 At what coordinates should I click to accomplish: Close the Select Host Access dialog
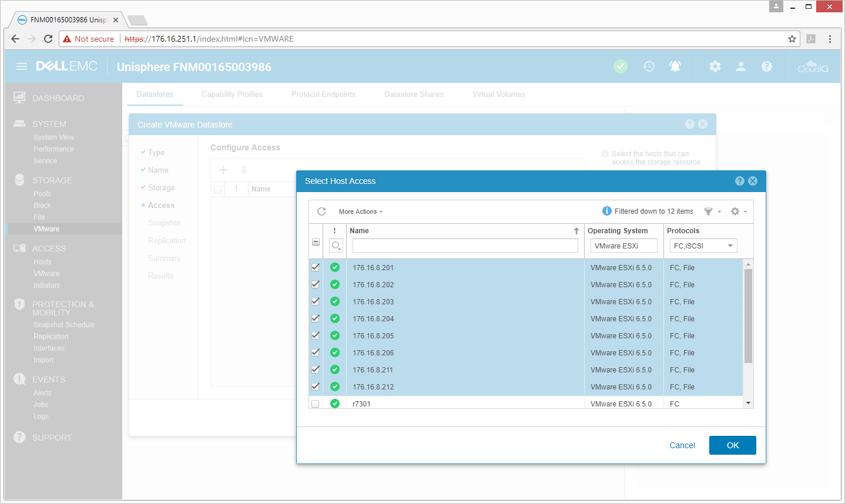pyautogui.click(x=753, y=181)
